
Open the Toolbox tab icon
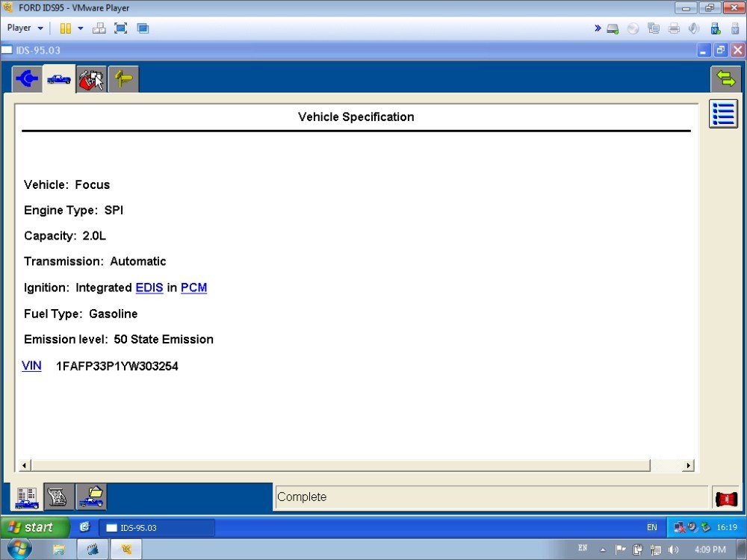[91, 79]
